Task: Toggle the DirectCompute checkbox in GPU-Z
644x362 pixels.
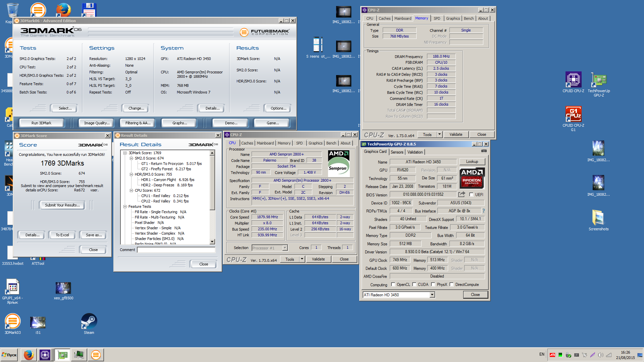Action: coord(451,284)
